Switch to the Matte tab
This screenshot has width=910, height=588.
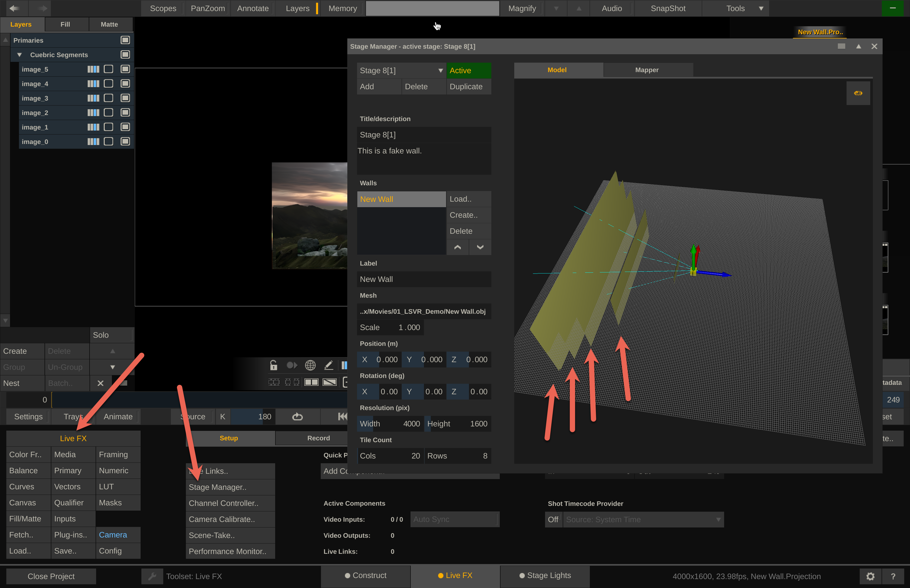coord(109,24)
